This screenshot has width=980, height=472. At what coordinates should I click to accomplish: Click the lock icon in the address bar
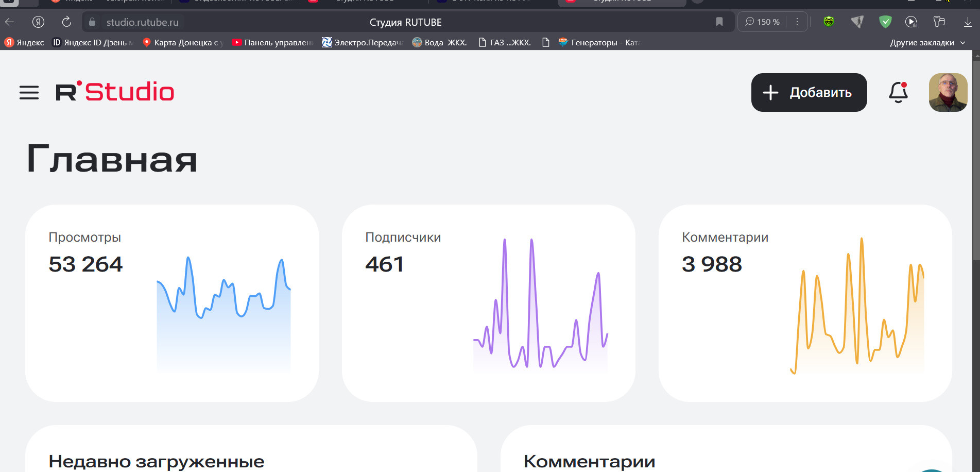pyautogui.click(x=92, y=22)
